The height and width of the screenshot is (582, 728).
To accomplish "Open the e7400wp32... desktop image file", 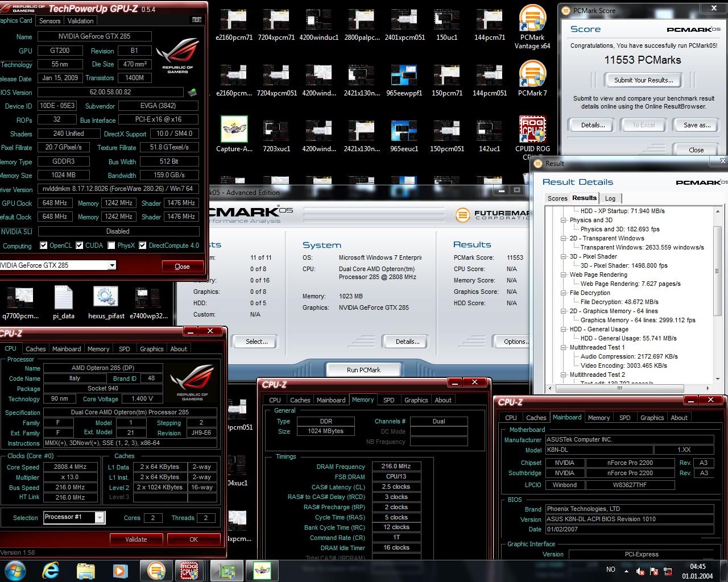I will (148, 302).
